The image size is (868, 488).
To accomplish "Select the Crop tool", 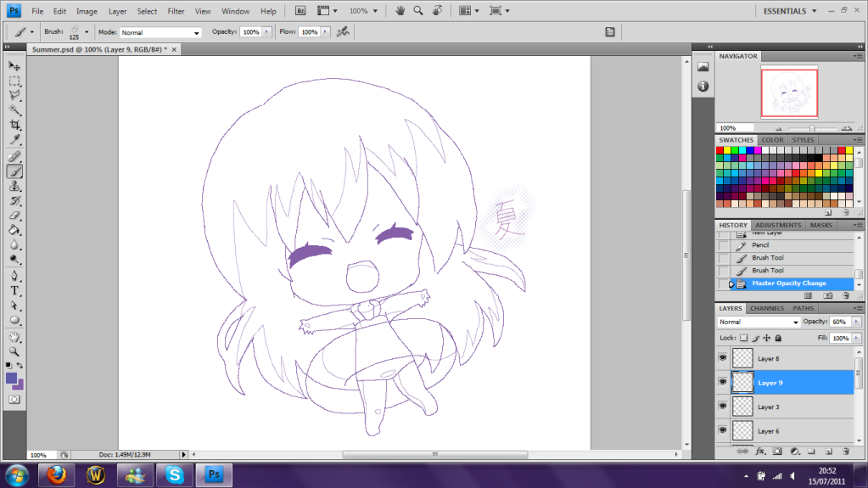I will point(14,125).
